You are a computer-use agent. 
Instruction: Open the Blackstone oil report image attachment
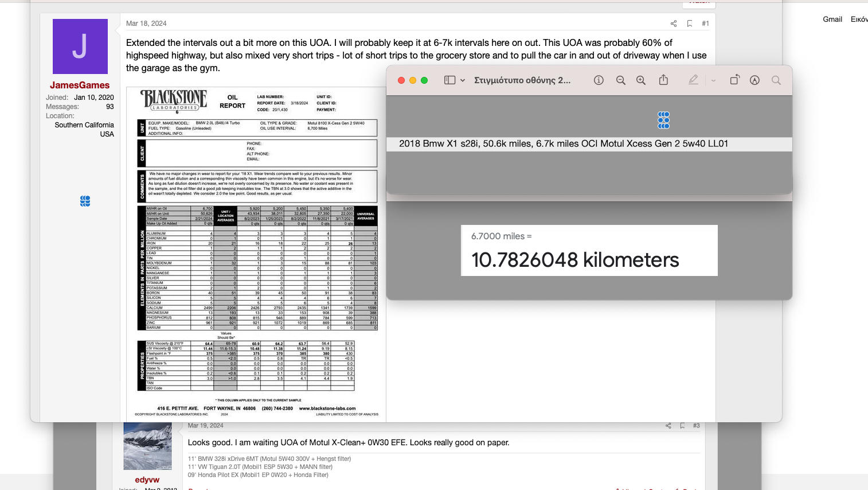256,254
